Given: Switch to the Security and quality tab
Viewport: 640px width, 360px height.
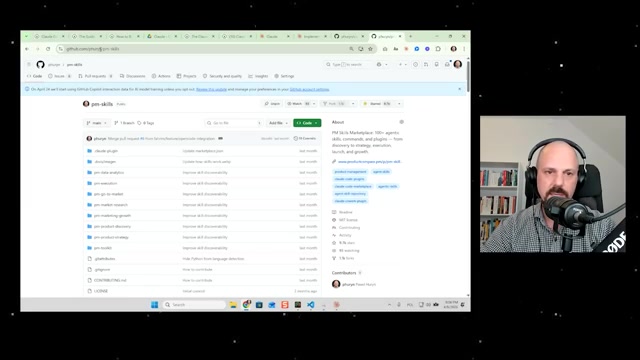Looking at the screenshot, I should coord(222,76).
